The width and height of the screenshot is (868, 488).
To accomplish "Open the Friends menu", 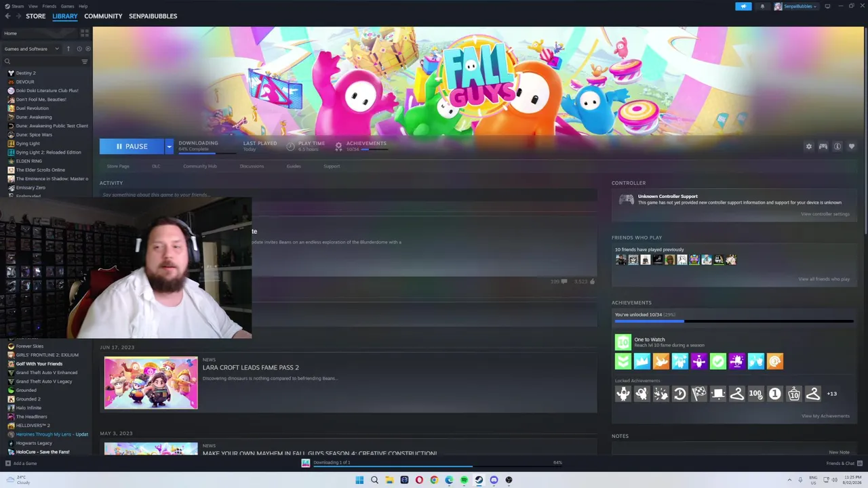I will coord(50,6).
